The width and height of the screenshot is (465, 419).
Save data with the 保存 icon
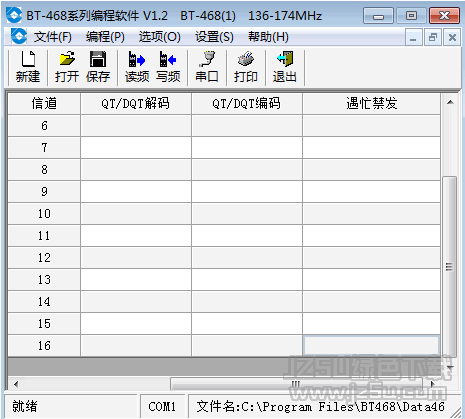coord(98,67)
